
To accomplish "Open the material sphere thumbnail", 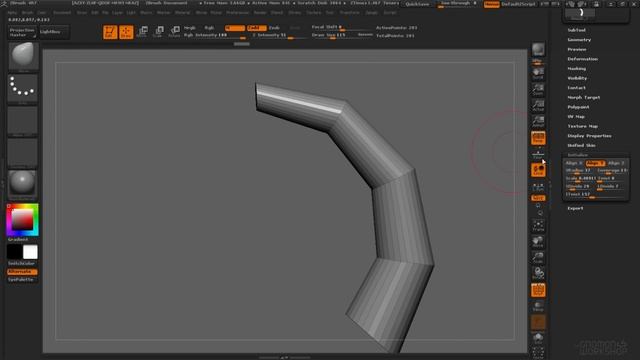I will 23,185.
